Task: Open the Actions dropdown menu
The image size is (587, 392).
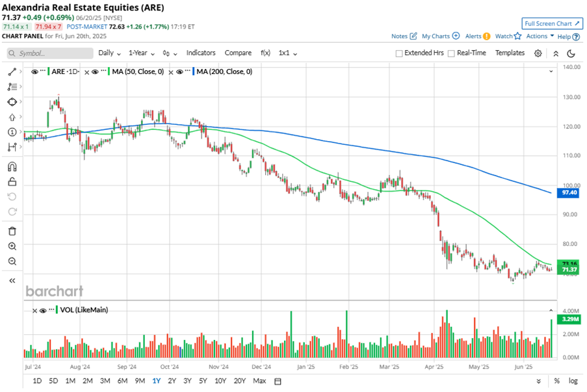Action: [x=540, y=36]
